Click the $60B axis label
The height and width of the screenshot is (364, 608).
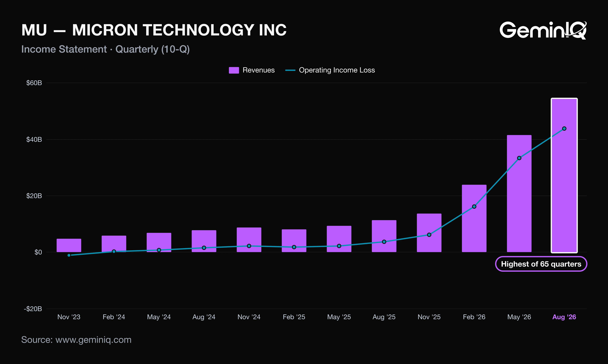point(34,83)
